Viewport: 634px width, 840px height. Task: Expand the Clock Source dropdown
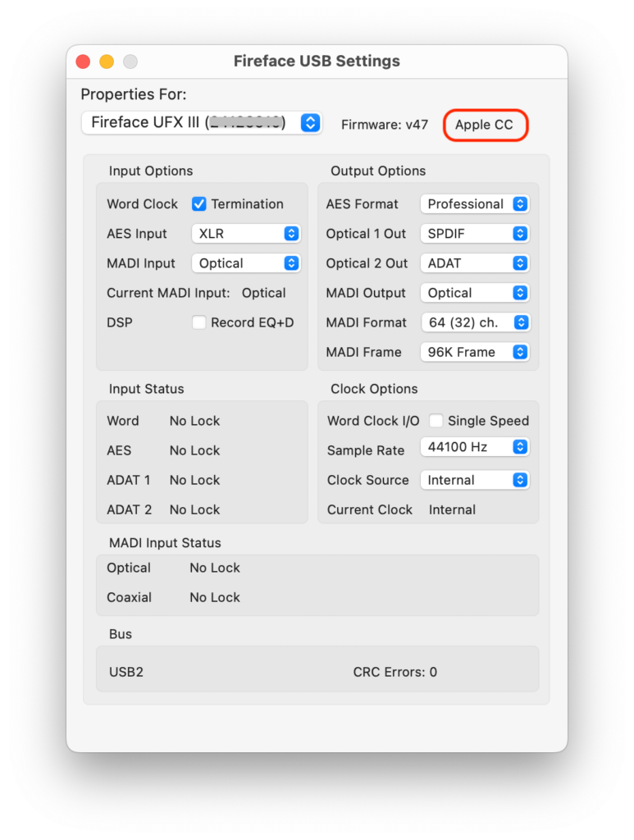pyautogui.click(x=474, y=480)
